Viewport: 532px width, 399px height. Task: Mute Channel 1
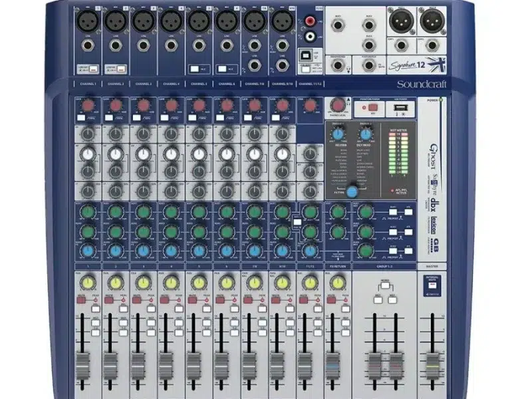coord(81,299)
